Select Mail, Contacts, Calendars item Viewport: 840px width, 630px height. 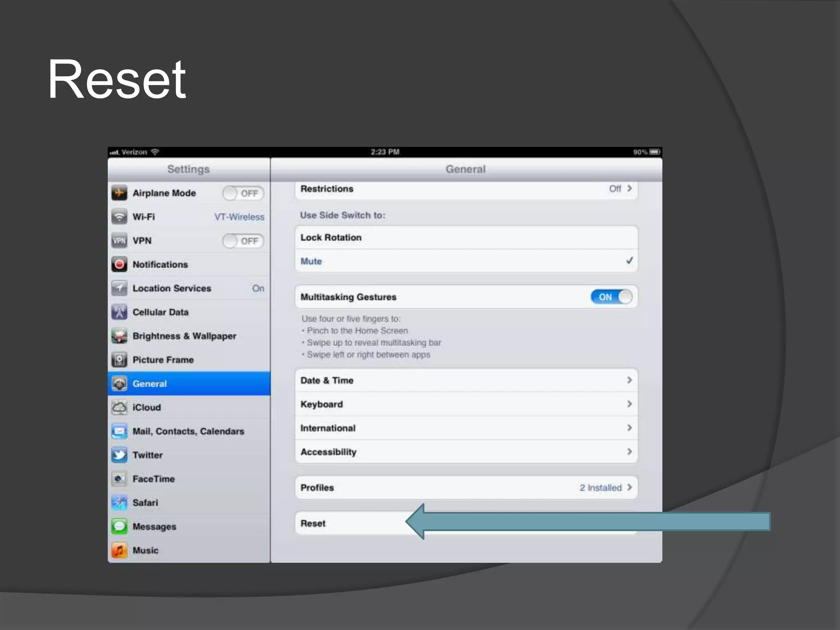(x=188, y=431)
